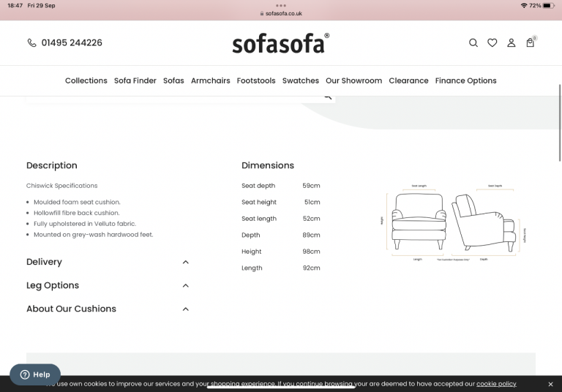562x392 pixels.
Task: View Finance Options
Action: pyautogui.click(x=465, y=80)
